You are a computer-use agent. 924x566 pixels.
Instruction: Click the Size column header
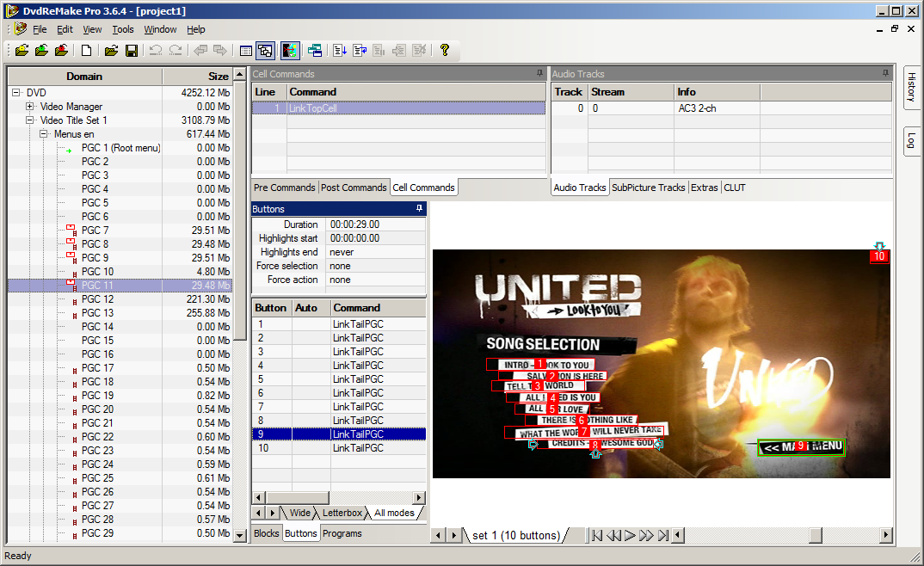tap(198, 77)
